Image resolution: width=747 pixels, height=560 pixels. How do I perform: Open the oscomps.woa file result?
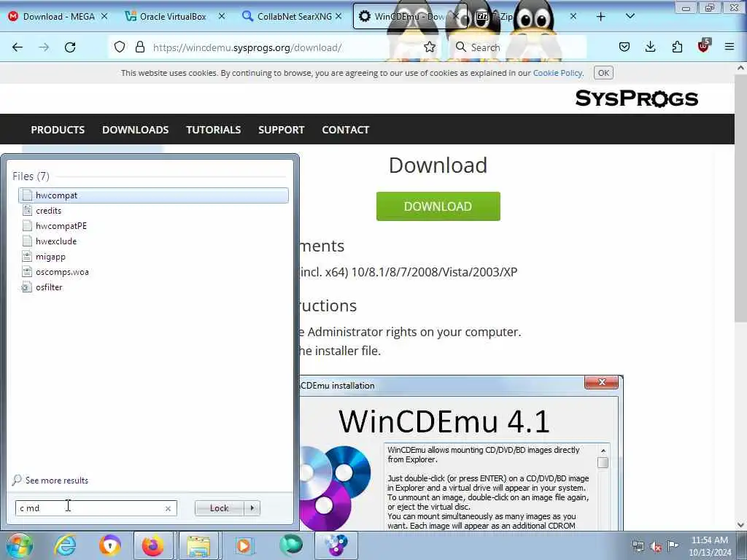(x=153, y=272)
